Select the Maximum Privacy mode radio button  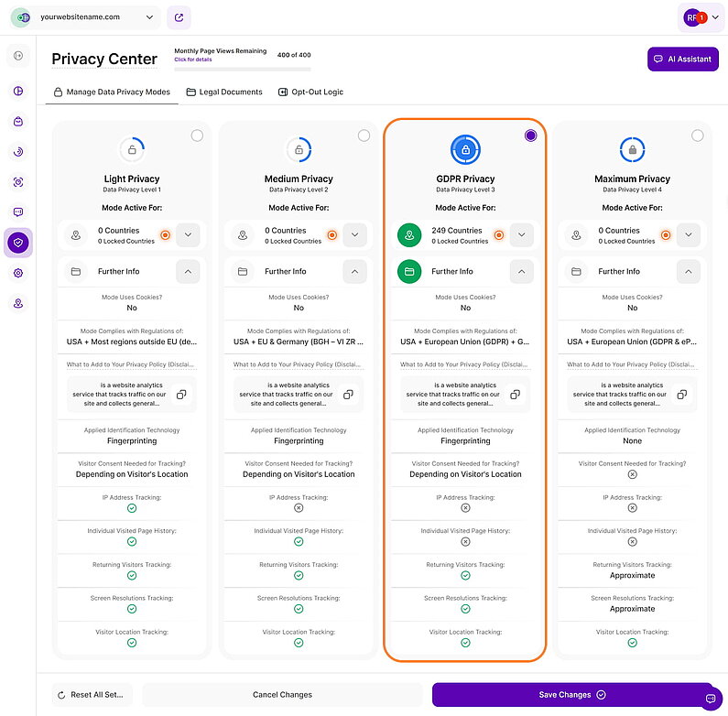tap(697, 136)
